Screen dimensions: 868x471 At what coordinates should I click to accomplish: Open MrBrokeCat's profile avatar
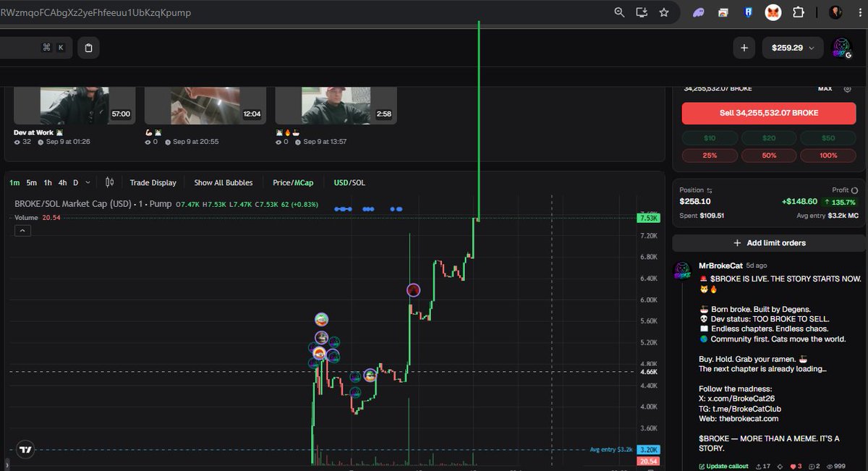(684, 271)
